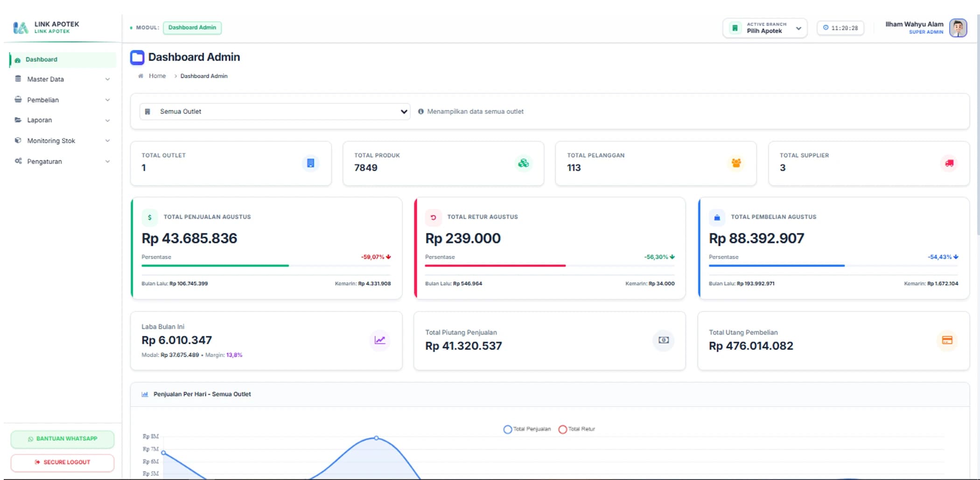
Task: Expand the Master Data menu chevron
Action: 107,79
